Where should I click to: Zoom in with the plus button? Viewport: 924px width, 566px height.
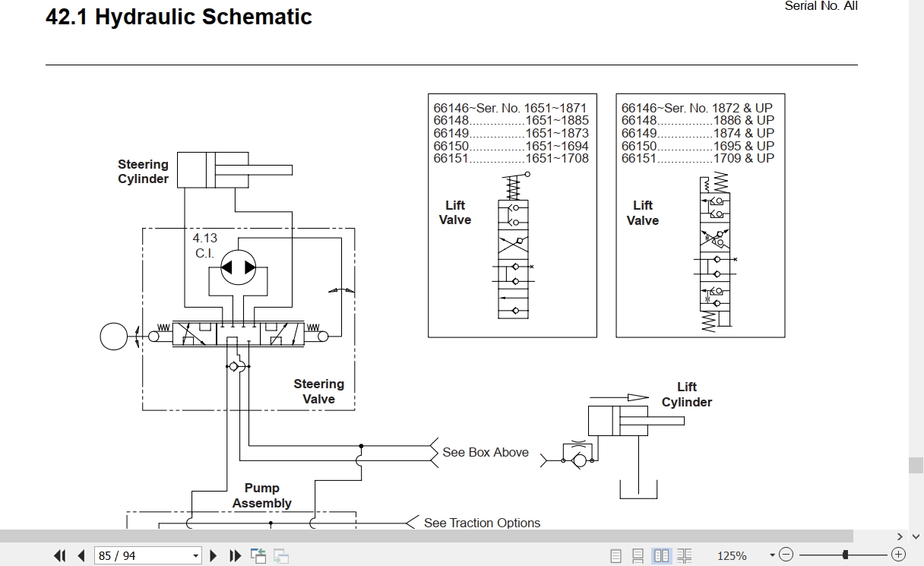coord(898,555)
